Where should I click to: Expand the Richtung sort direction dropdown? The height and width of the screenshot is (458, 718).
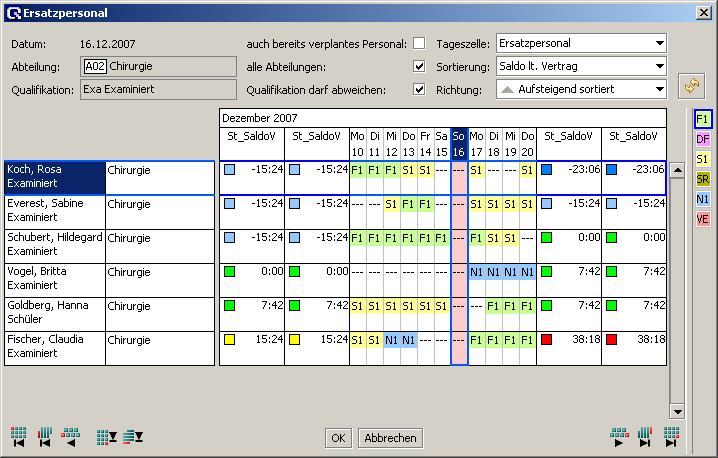[581, 89]
